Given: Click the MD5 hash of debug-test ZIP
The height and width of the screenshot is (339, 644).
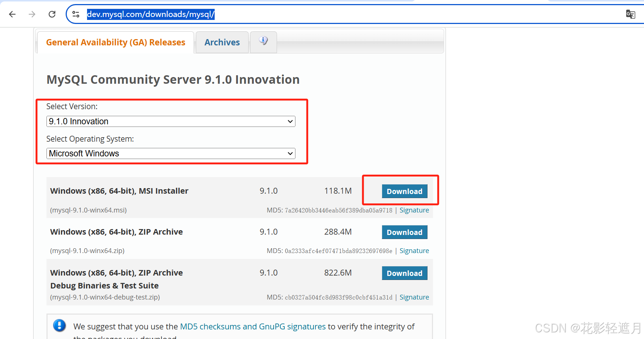Looking at the screenshot, I should [x=339, y=297].
